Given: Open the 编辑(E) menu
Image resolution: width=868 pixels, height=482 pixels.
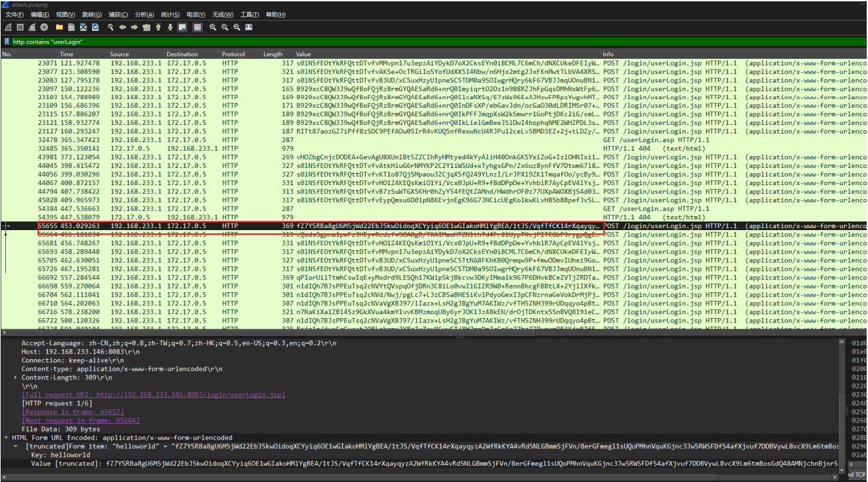Looking at the screenshot, I should point(40,15).
